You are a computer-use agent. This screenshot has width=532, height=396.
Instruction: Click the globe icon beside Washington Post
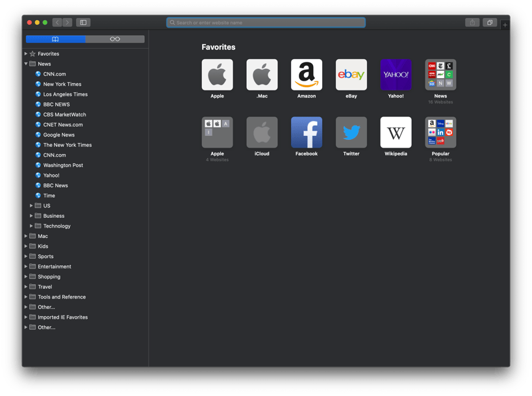pyautogui.click(x=38, y=165)
